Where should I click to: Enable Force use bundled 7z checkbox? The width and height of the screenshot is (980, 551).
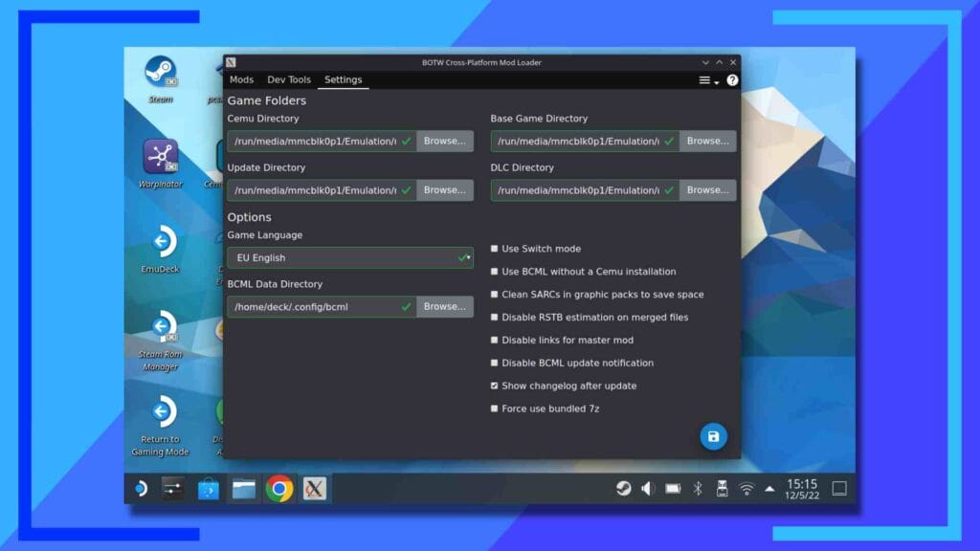495,408
